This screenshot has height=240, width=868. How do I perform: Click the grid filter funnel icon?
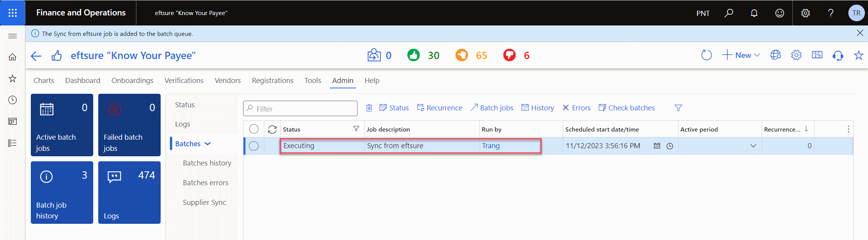tap(678, 108)
